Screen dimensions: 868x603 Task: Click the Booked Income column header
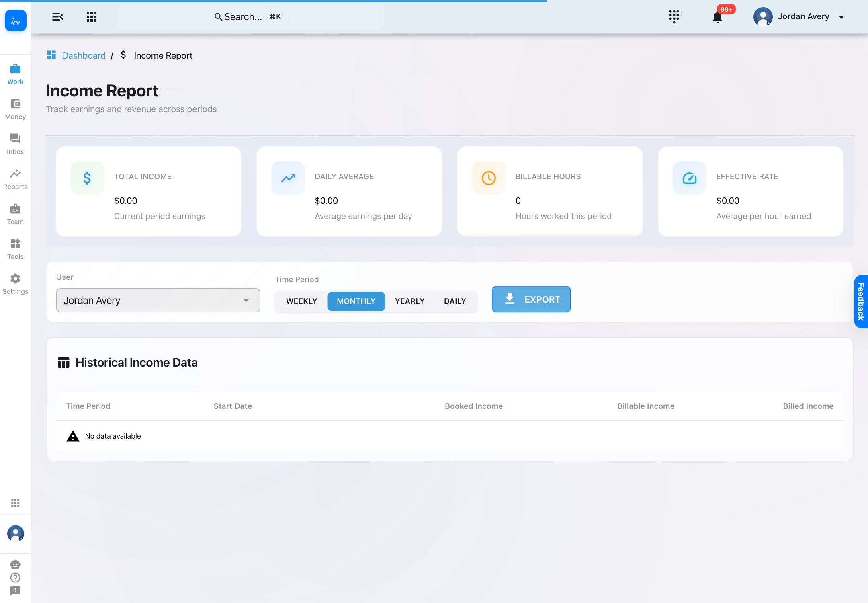coord(473,406)
